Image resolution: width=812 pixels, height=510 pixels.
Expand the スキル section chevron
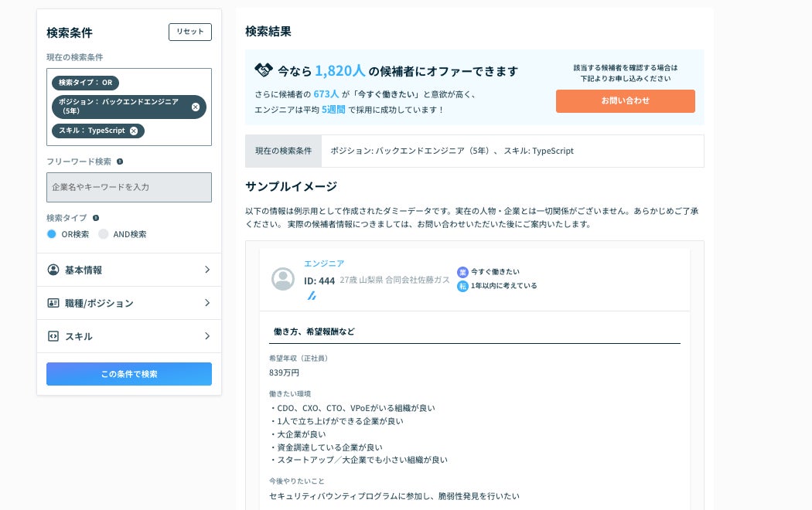click(x=206, y=336)
